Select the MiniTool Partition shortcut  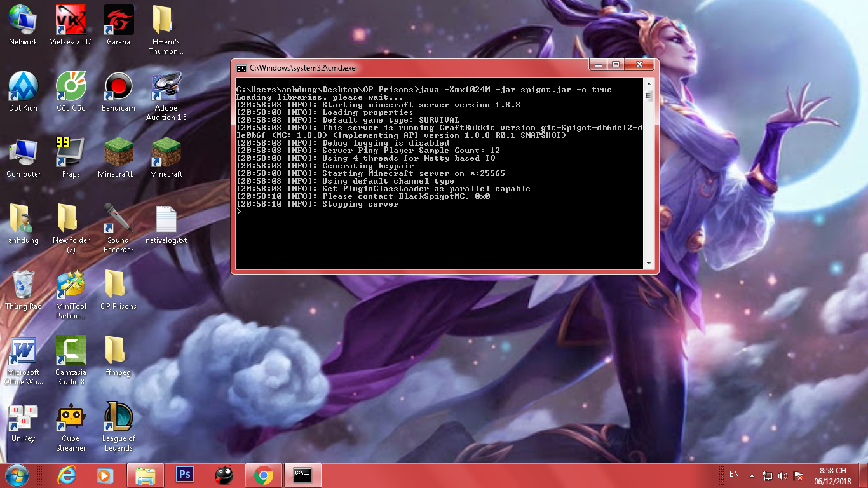pyautogui.click(x=71, y=295)
